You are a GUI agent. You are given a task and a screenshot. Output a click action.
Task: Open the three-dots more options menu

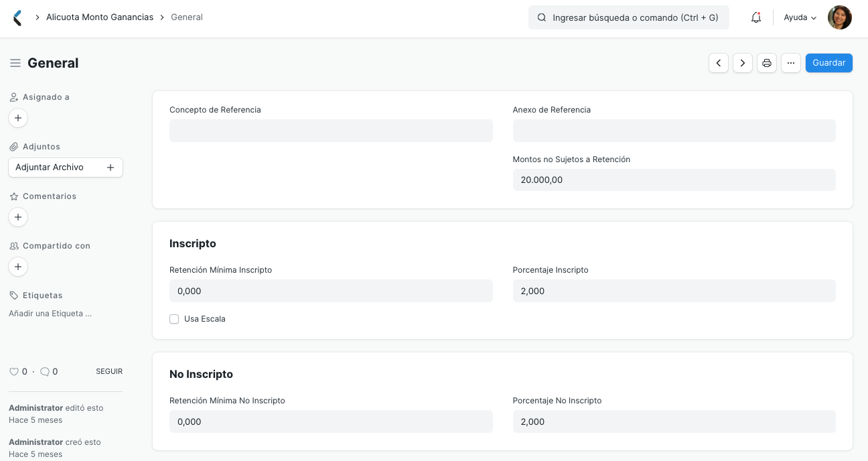coord(791,63)
